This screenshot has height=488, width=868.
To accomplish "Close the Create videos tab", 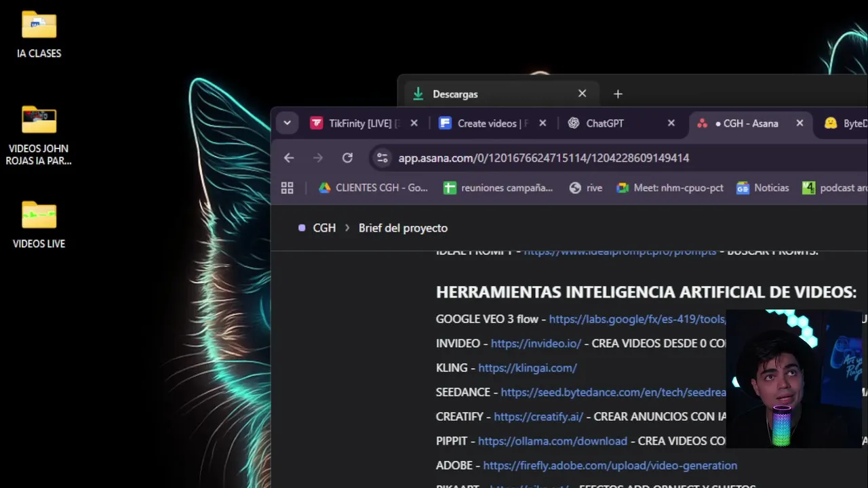I will pyautogui.click(x=542, y=123).
